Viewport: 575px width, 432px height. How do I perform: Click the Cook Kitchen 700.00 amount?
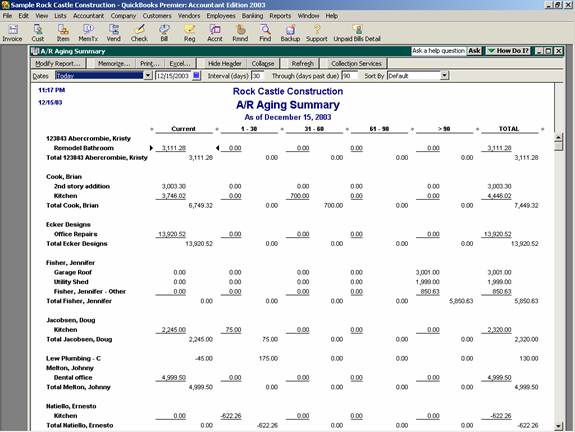[300, 196]
